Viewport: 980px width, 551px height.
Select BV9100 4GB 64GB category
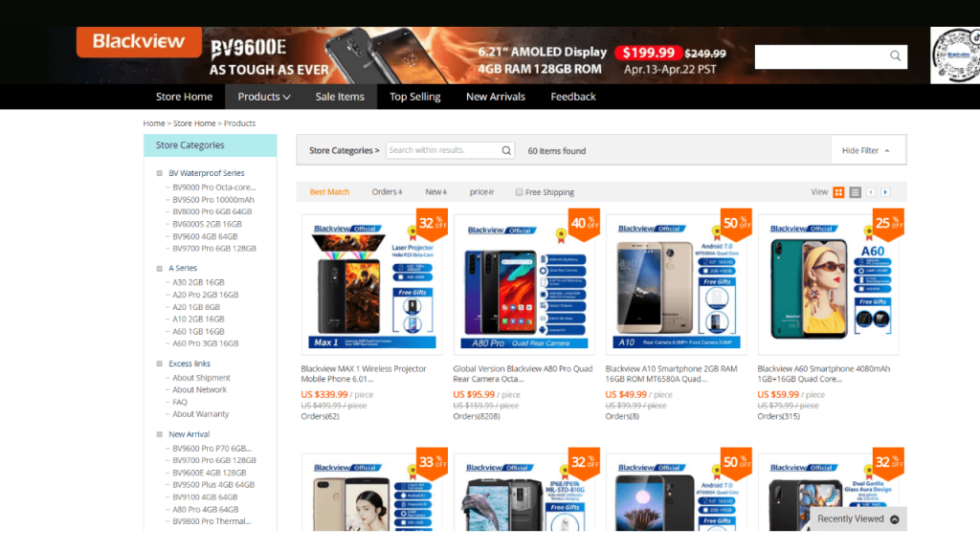point(205,497)
